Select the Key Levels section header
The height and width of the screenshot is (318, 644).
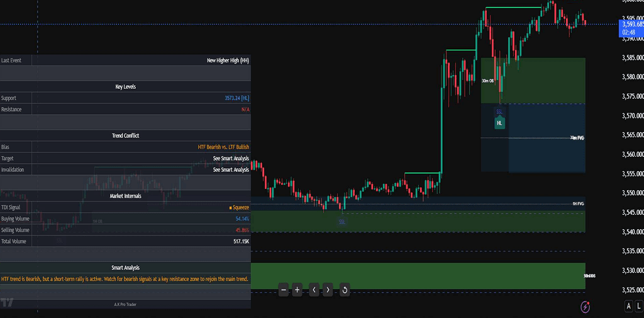[x=125, y=87]
